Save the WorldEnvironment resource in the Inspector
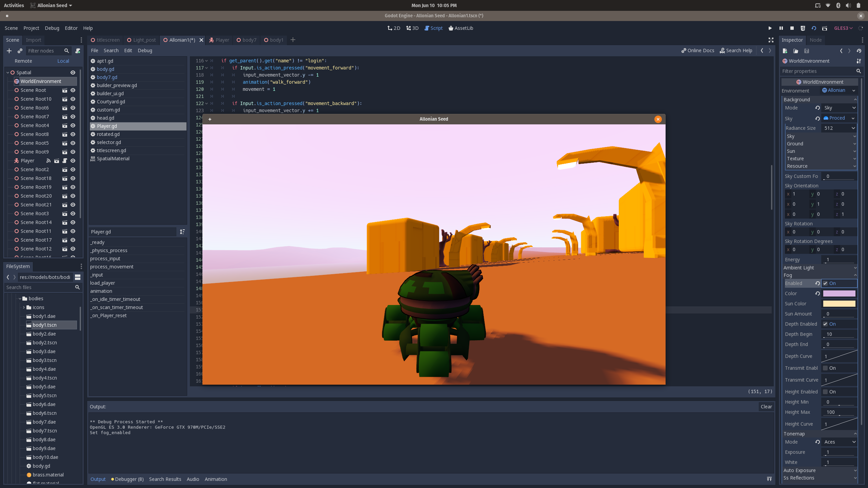Image resolution: width=868 pixels, height=488 pixels. point(807,51)
